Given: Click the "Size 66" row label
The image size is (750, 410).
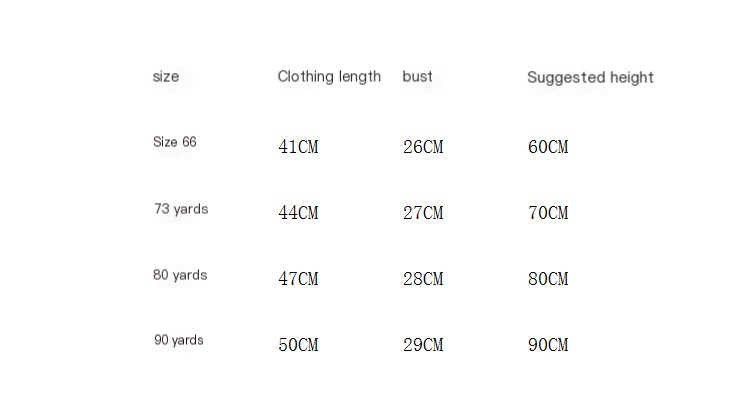Looking at the screenshot, I should (x=175, y=142).
